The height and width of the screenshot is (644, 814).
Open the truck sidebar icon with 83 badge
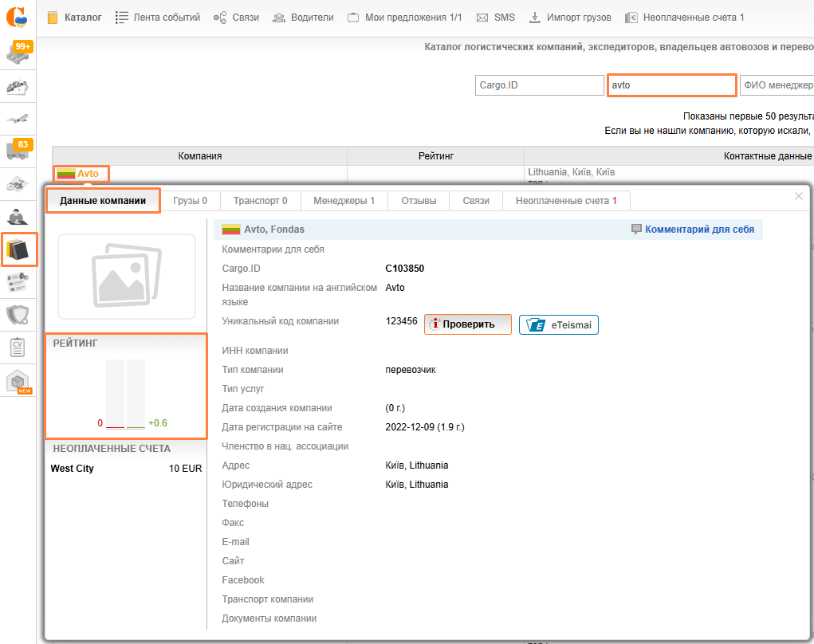coord(18,149)
